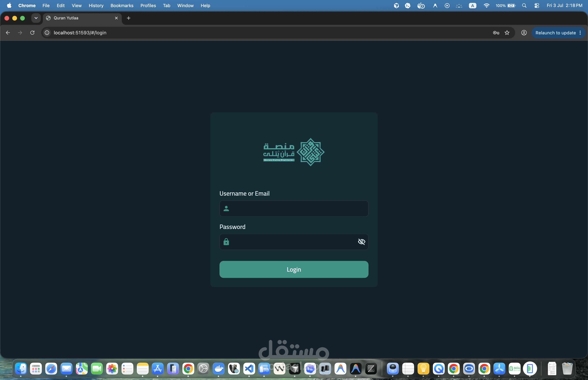Go back using the browser back arrow
This screenshot has width=588, height=380.
[8, 32]
